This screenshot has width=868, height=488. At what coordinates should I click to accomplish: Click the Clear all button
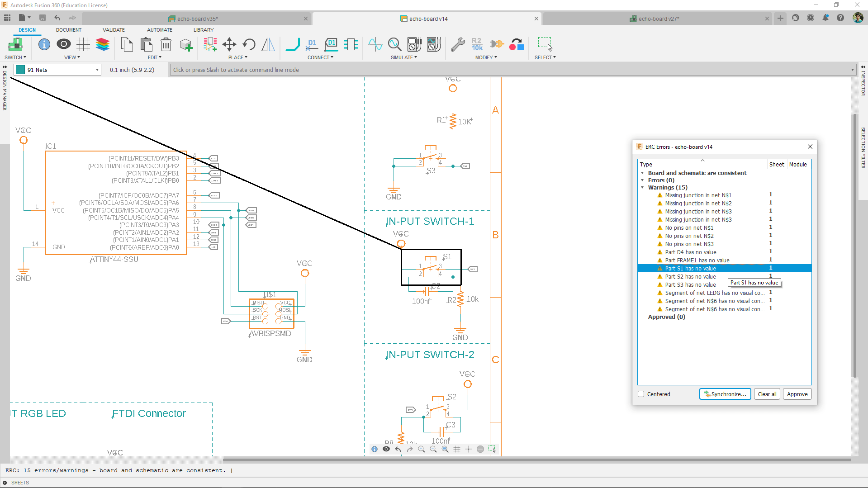coord(767,394)
